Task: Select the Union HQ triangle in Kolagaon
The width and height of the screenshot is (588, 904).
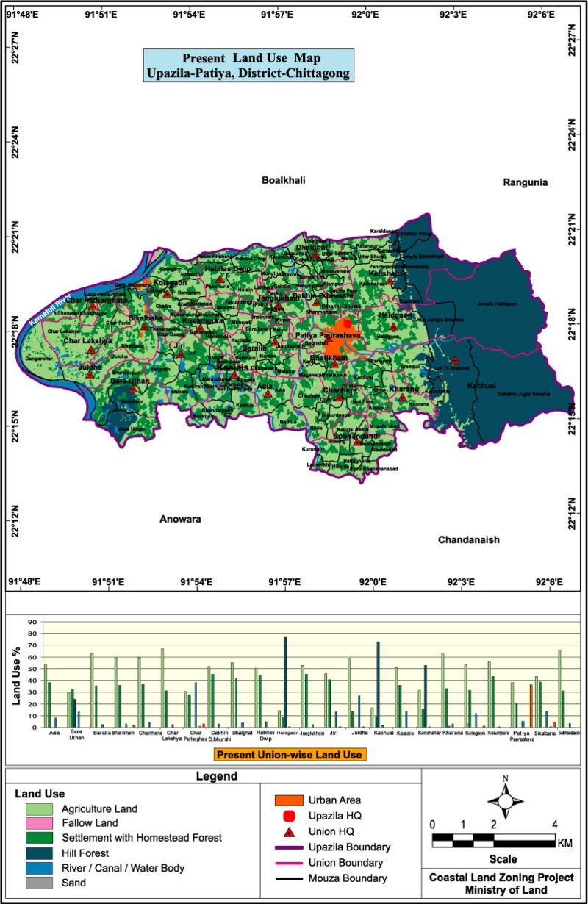Action: coord(168,294)
